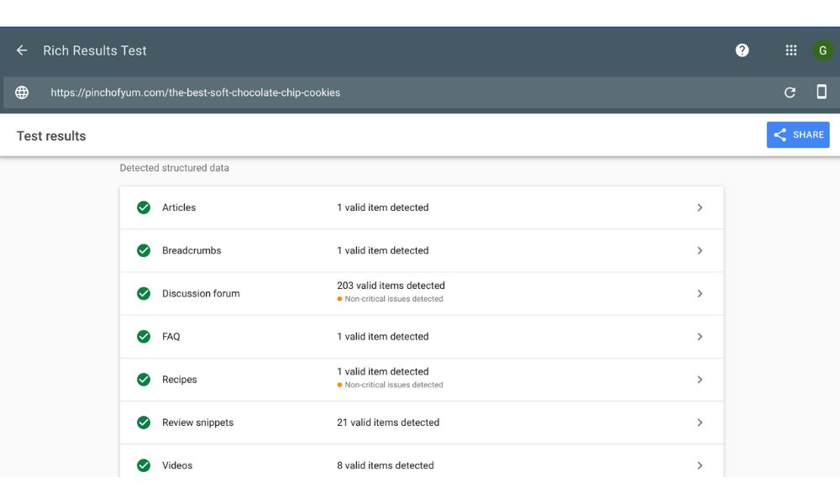840x504 pixels.
Task: Click Non-critical issues detected under Recipes
Action: tap(394, 385)
